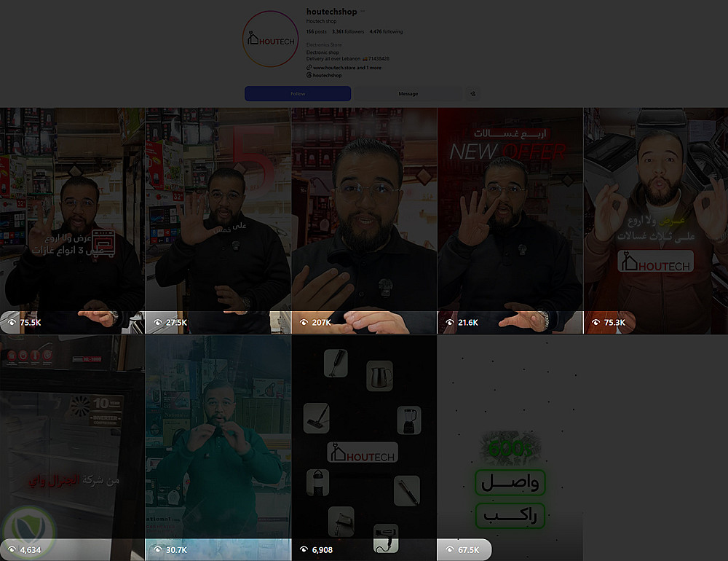Click the eye icon beside 27.5K

click(x=158, y=322)
